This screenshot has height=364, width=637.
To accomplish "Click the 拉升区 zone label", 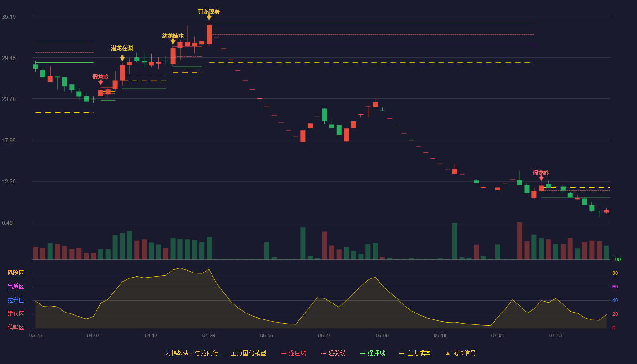I will [15, 300].
